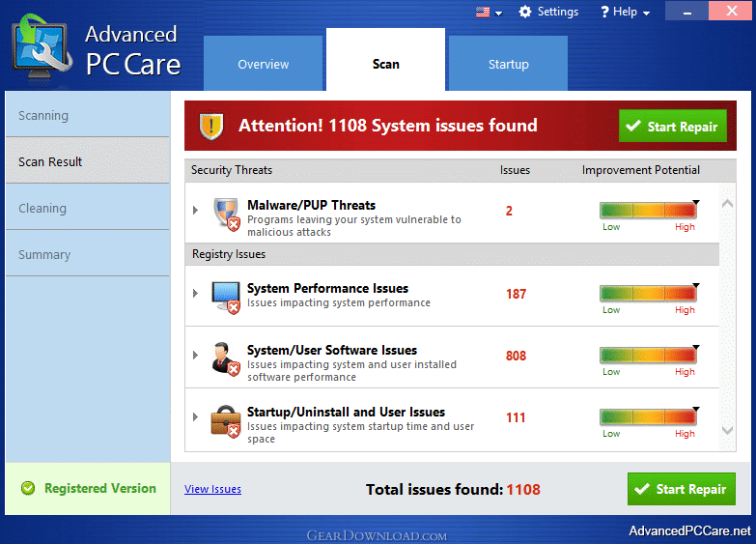Viewport: 756px width, 544px height.
Task: Open Summary in the sidebar
Action: click(87, 253)
